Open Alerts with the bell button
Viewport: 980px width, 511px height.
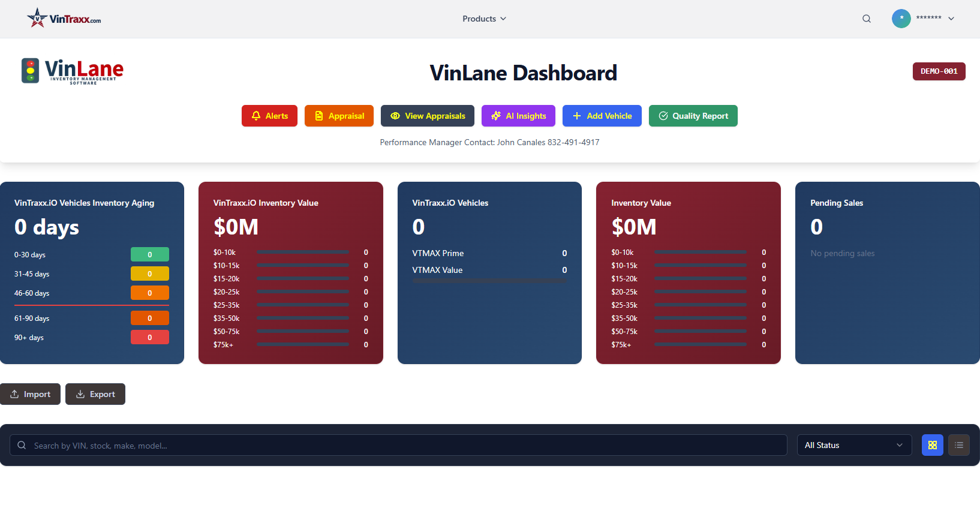pyautogui.click(x=269, y=116)
